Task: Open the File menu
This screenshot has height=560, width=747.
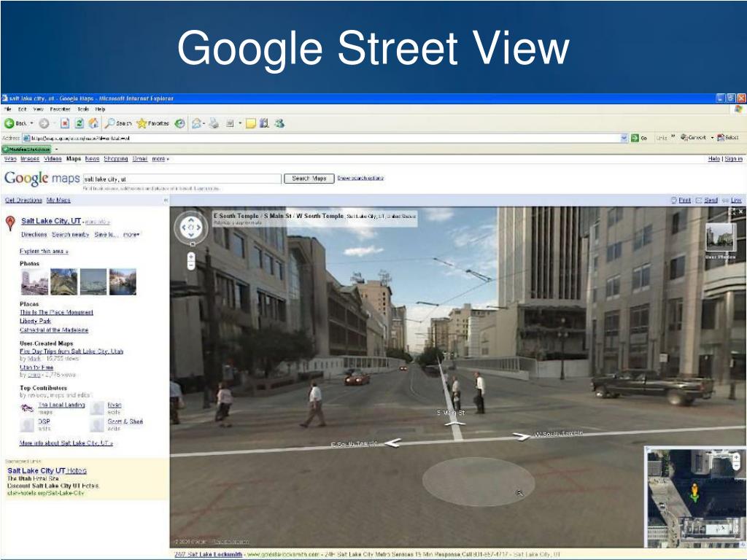Action: click(7, 109)
